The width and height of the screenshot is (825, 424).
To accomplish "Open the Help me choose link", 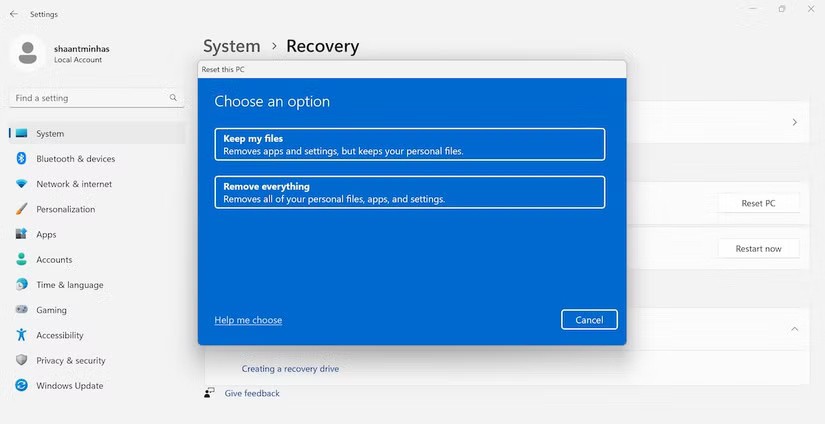I will pyautogui.click(x=248, y=320).
